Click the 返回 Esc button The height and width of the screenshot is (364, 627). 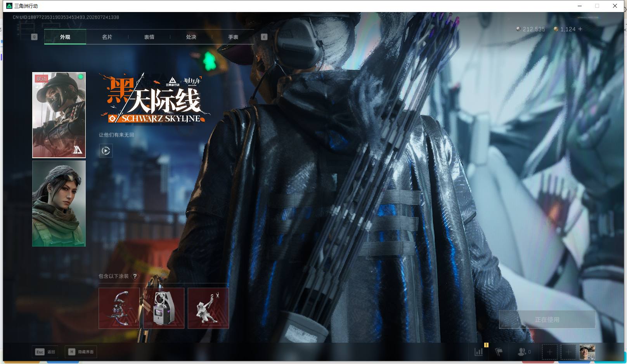(45, 352)
